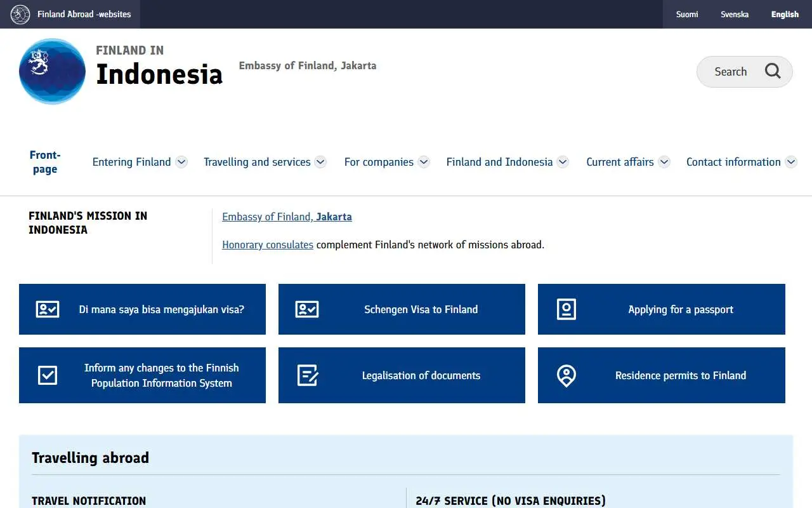This screenshot has width=812, height=508.
Task: Open the Legalisation of documents tile
Action: pos(402,375)
